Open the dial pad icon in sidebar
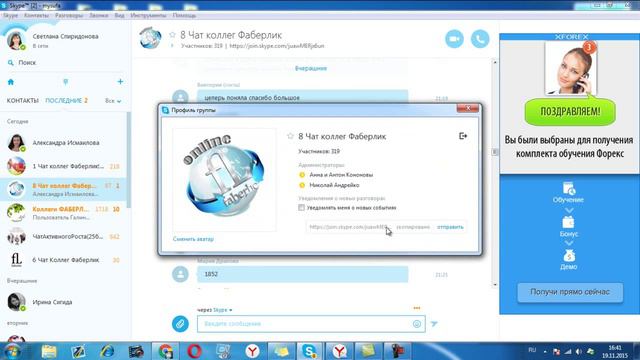640x360 pixels. pyautogui.click(x=66, y=82)
